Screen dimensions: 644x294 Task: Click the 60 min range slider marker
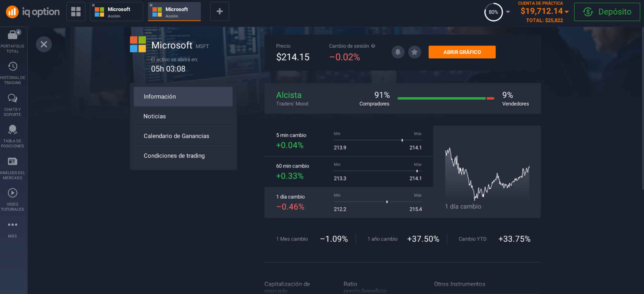[x=417, y=171]
